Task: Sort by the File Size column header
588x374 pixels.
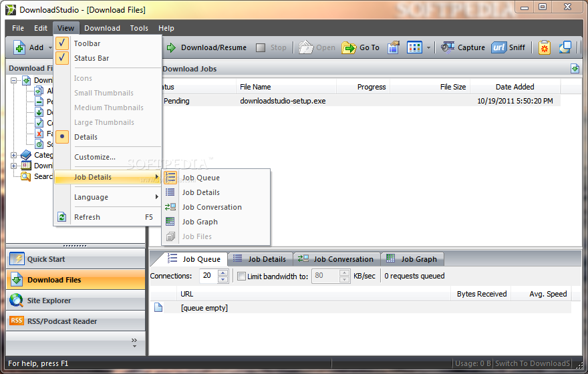Action: (430, 87)
